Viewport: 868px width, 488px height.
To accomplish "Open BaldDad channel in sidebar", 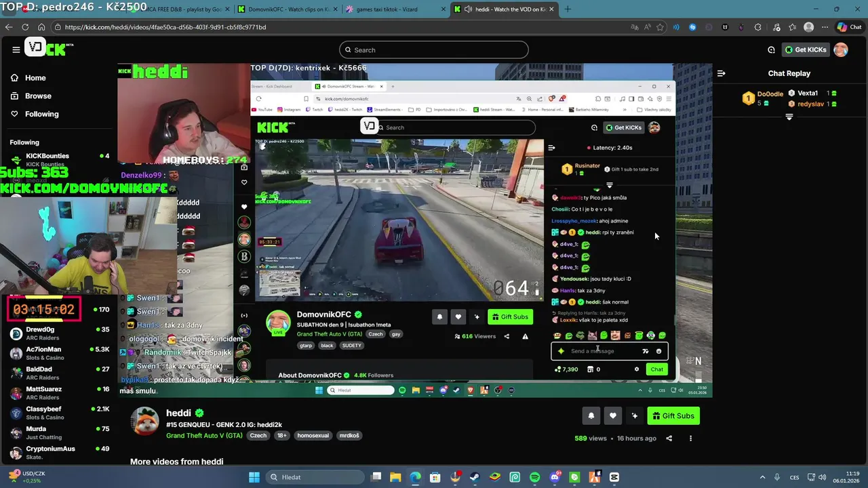I will pyautogui.click(x=59, y=373).
